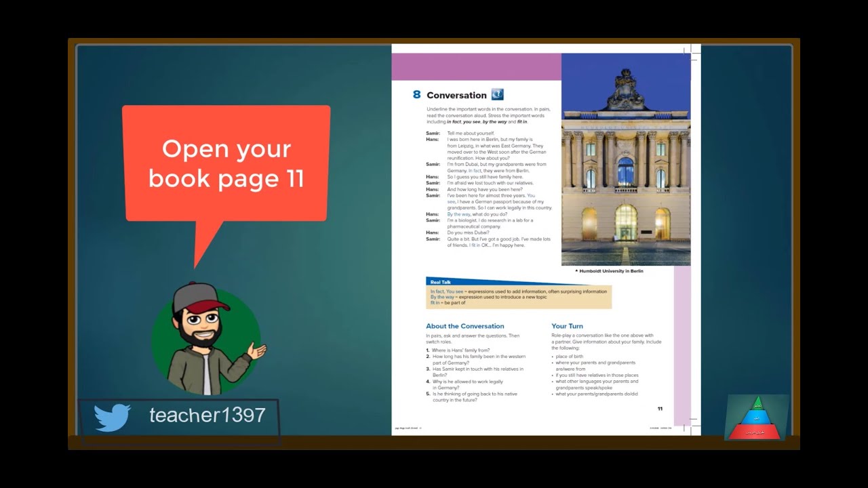Click question 'Has Samir kept in touch'
The width and height of the screenshot is (868, 488).
pos(475,371)
